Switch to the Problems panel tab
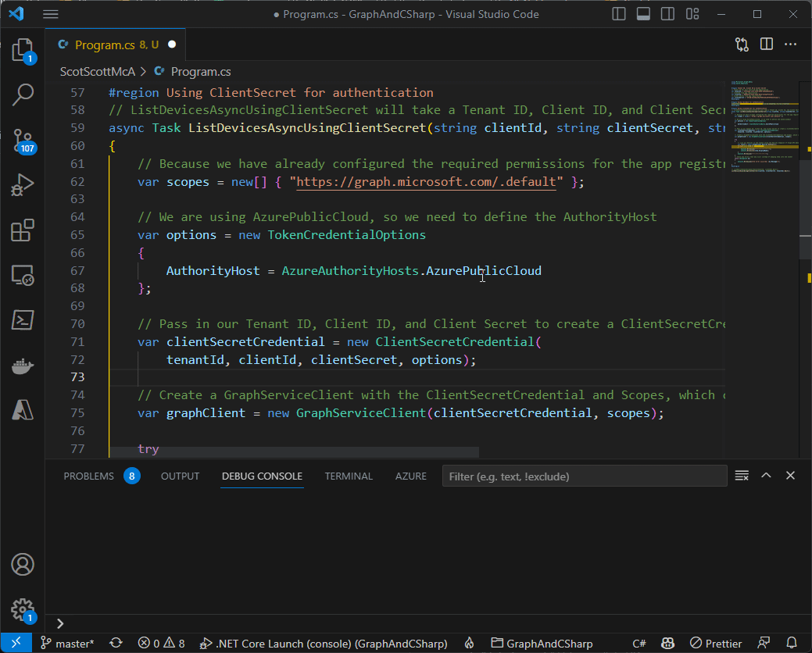 (x=89, y=476)
